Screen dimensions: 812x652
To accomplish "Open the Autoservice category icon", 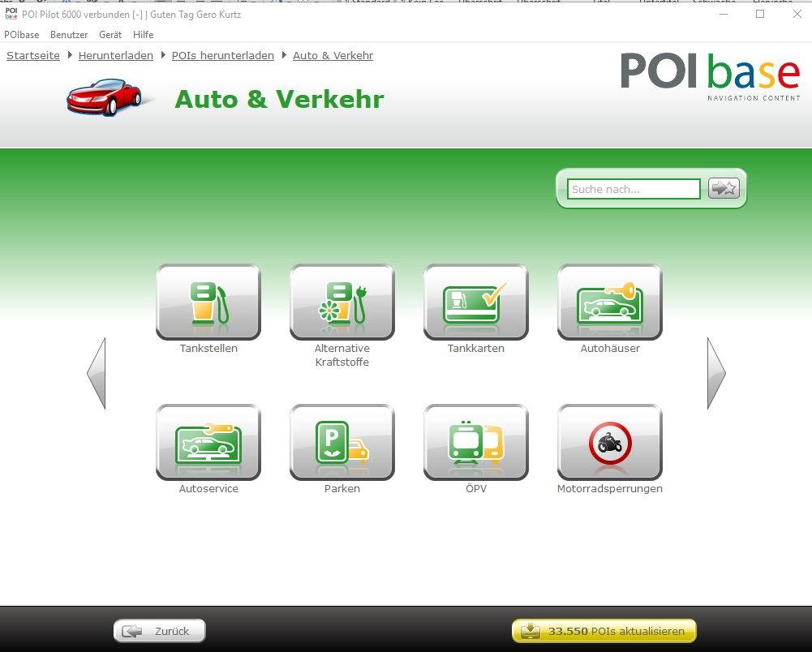I will point(208,442).
